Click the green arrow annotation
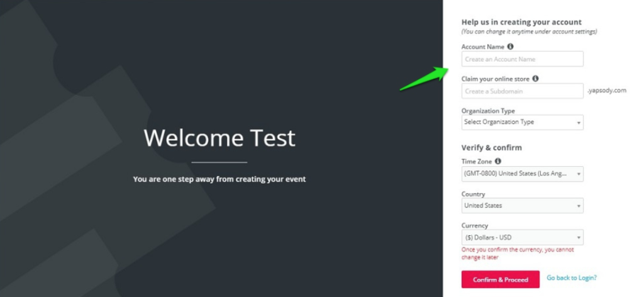Screen dimensions: 644x297 point(425,79)
